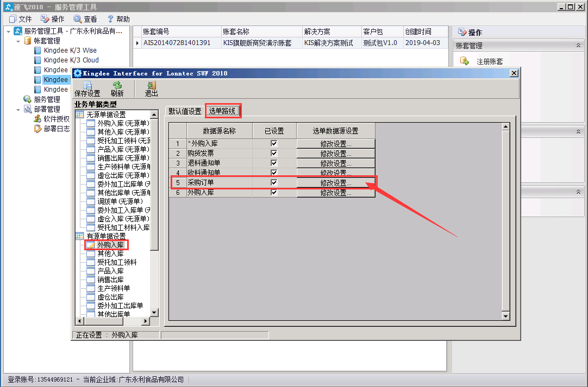Viewport: 588px width, 387px height.
Task: Open the 文件 menu
Action: click(x=21, y=19)
